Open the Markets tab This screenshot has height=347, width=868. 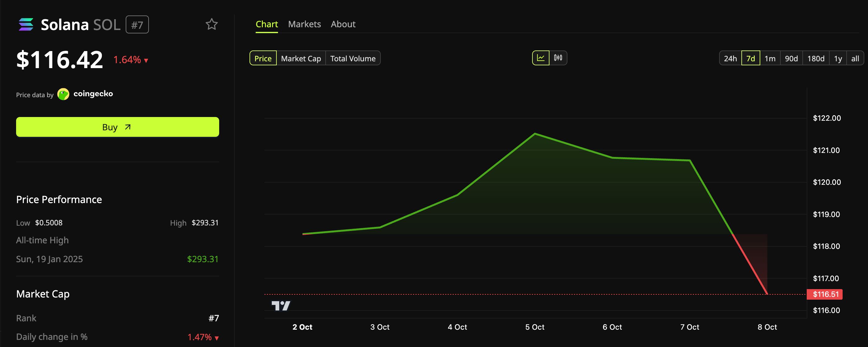[304, 24]
